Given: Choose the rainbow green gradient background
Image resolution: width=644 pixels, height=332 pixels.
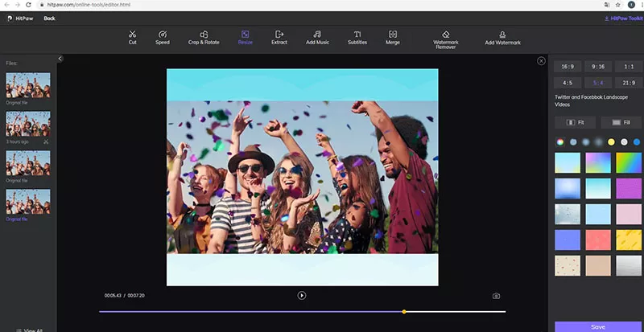Looking at the screenshot, I should pos(629,163).
